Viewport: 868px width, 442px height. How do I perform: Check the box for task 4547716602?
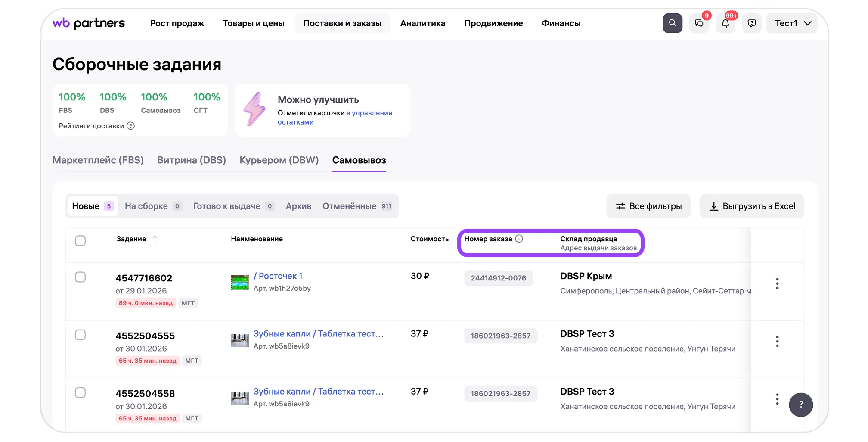[x=81, y=277]
